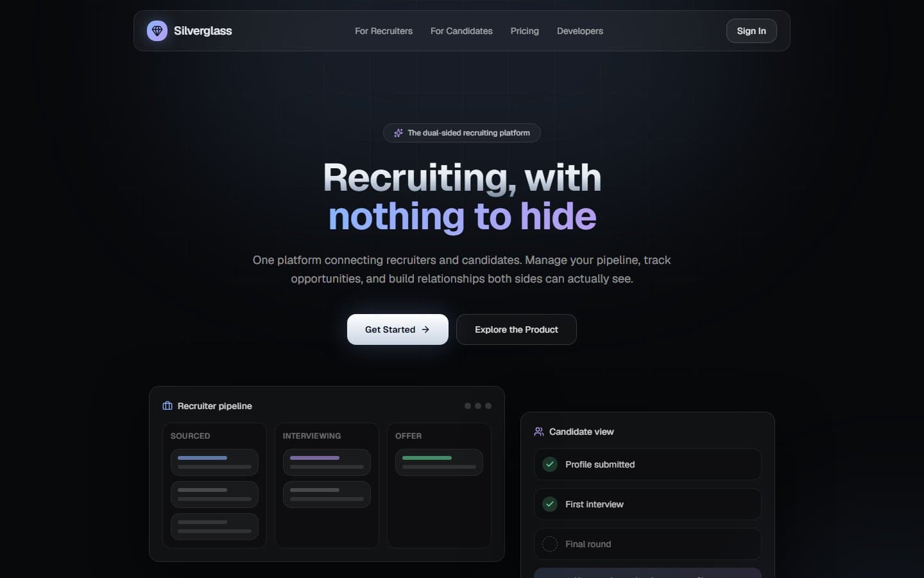Viewport: 924px width, 578px height.
Task: Click the Silverglass brand name
Action: 203,31
